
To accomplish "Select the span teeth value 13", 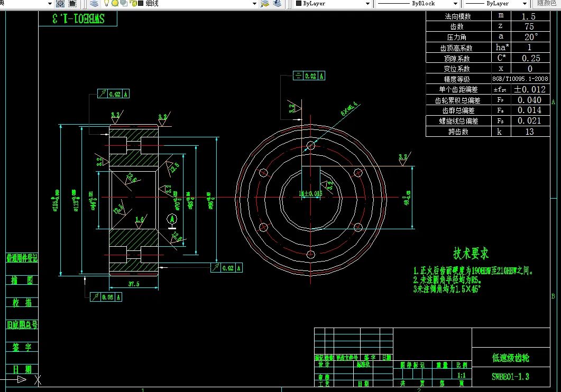I will pyautogui.click(x=529, y=132).
